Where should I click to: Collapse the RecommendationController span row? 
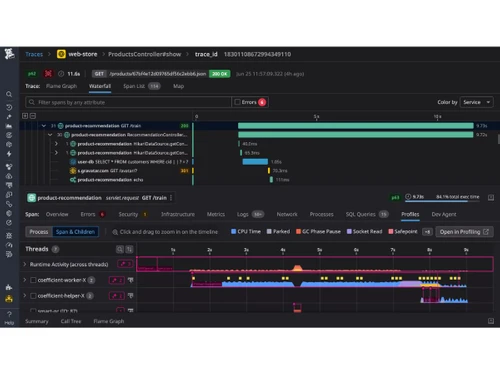click(x=50, y=135)
